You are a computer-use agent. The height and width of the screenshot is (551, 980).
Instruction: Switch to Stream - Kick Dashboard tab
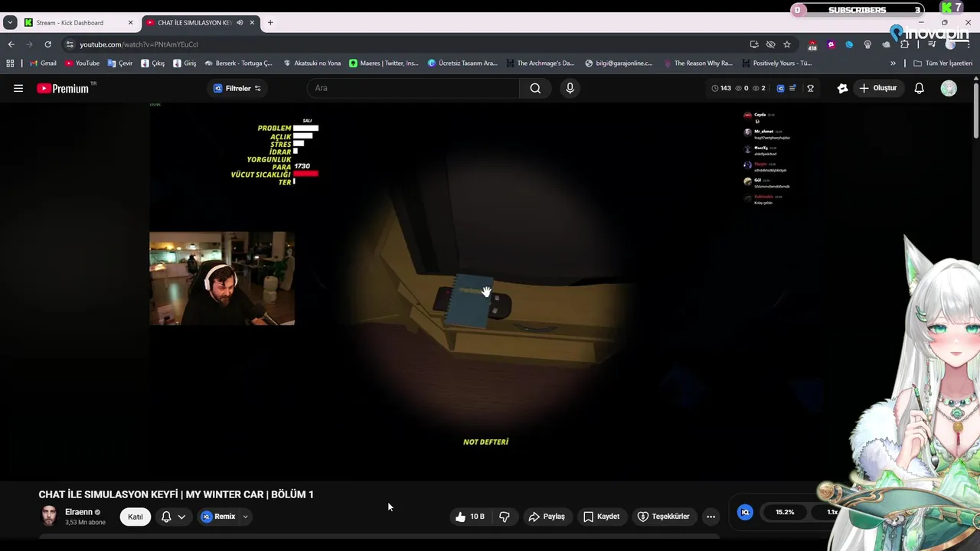pos(79,22)
